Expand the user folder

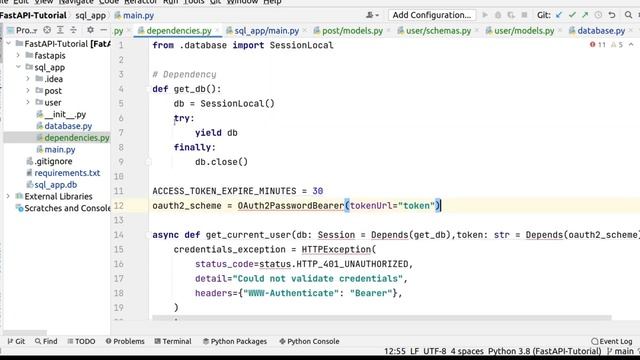28,102
